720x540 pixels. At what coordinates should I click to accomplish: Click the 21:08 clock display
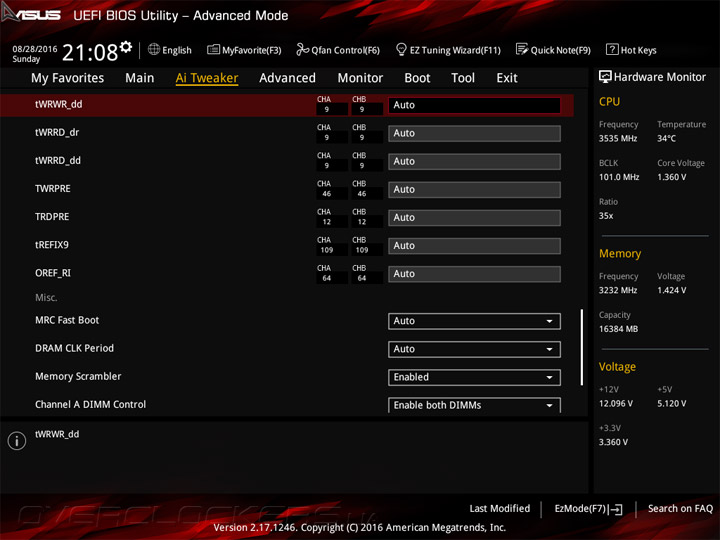[90, 52]
